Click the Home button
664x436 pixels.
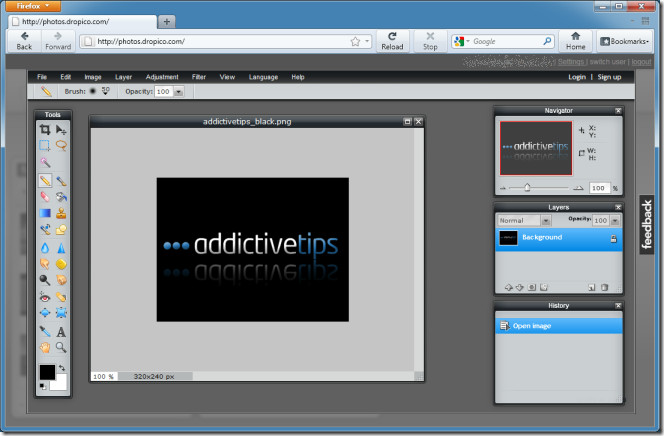coord(575,41)
